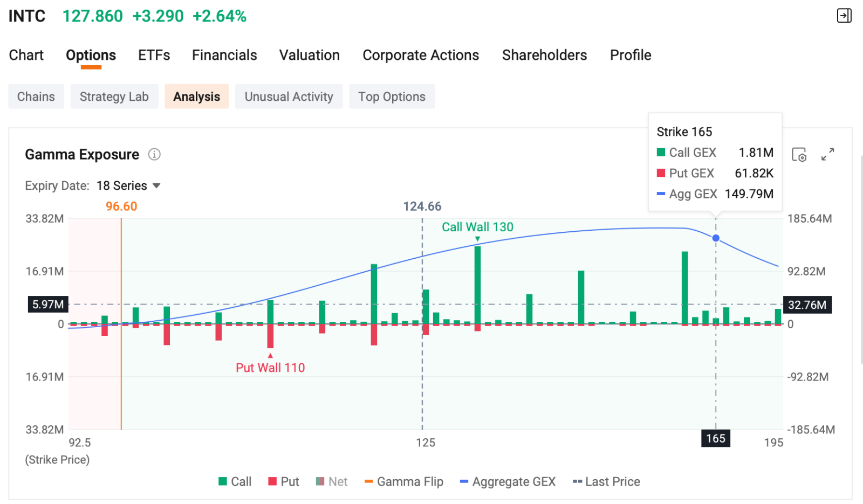This screenshot has width=863, height=504.
Task: Click the 96.60 gamma flip value label
Action: [121, 206]
